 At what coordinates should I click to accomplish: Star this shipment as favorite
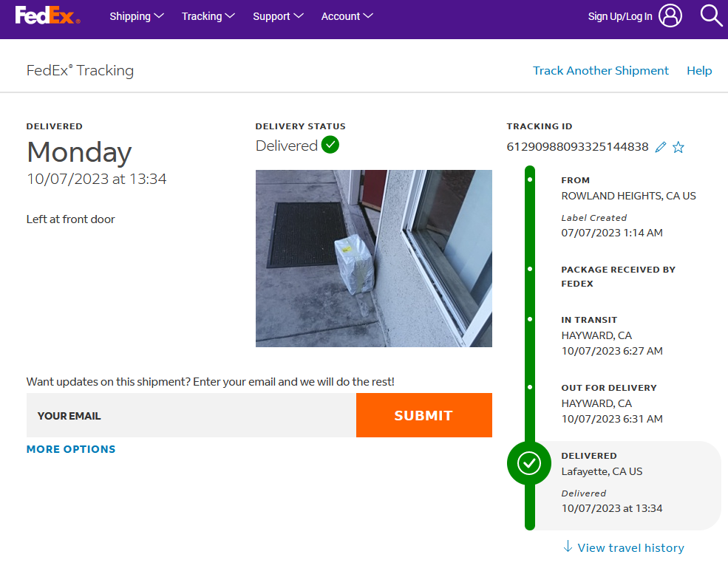click(x=678, y=147)
